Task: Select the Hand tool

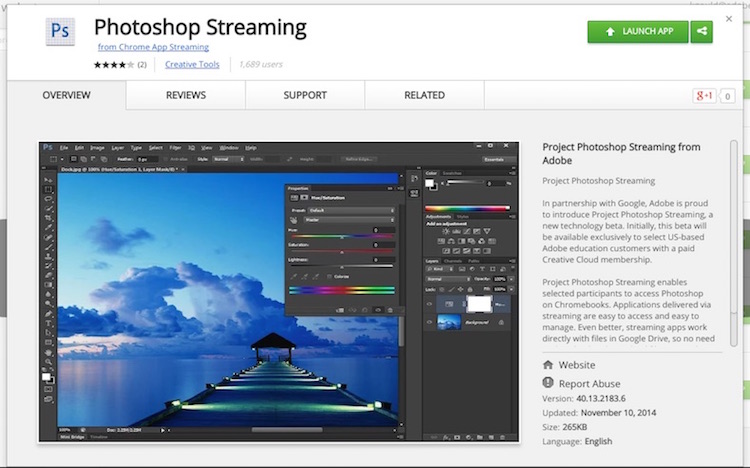Action: click(48, 353)
